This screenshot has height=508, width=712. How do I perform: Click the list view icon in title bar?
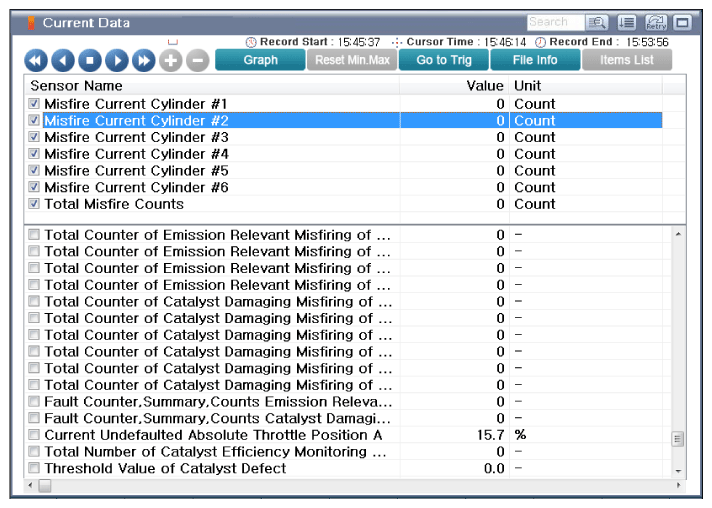[629, 22]
